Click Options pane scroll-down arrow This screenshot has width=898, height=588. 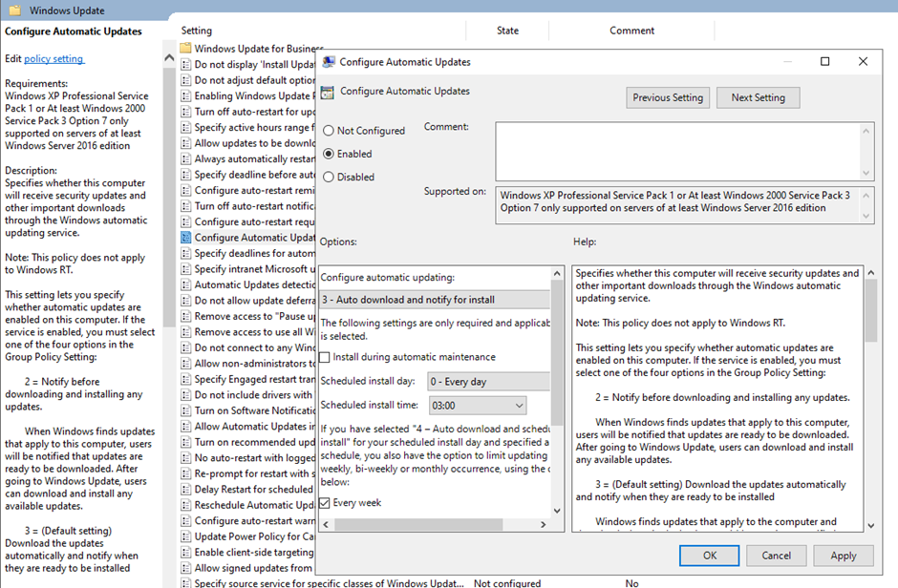click(x=557, y=511)
